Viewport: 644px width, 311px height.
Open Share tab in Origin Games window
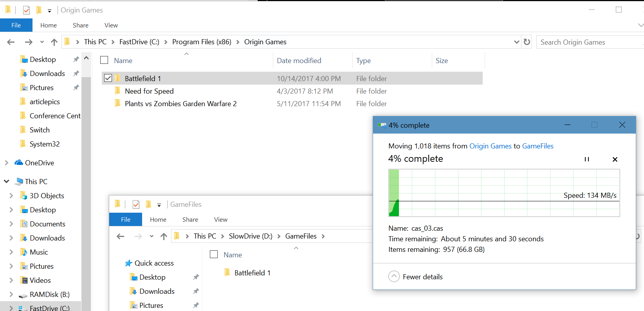[x=81, y=25]
